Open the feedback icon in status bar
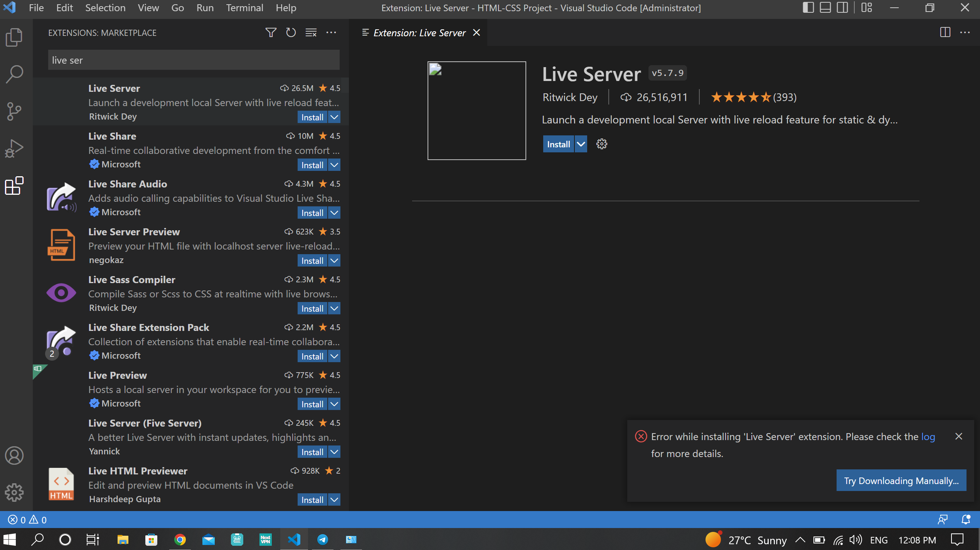Image resolution: width=980 pixels, height=550 pixels. tap(943, 520)
